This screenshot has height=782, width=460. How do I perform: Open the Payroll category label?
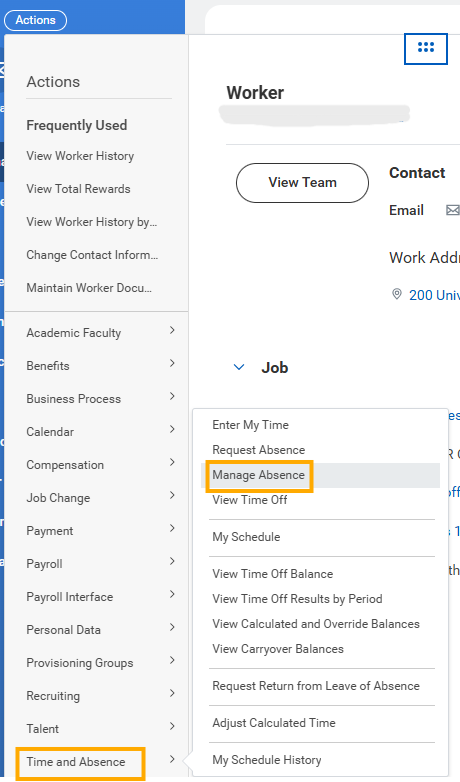point(44,564)
